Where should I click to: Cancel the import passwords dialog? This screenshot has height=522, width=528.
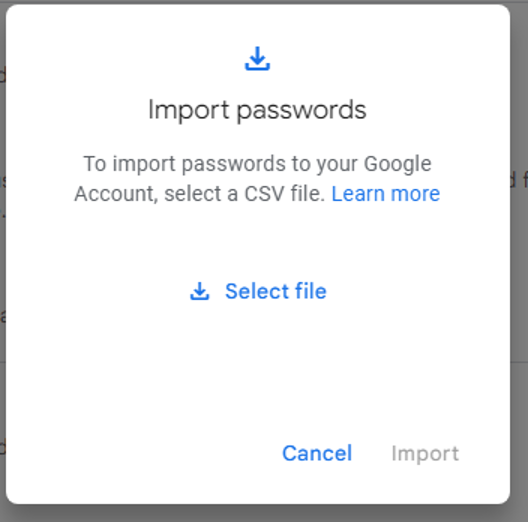click(317, 453)
